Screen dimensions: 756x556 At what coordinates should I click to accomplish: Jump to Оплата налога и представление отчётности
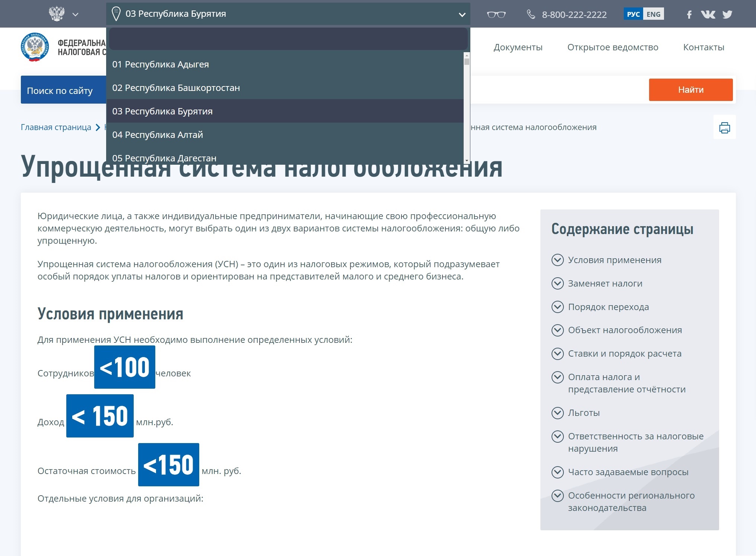(627, 383)
